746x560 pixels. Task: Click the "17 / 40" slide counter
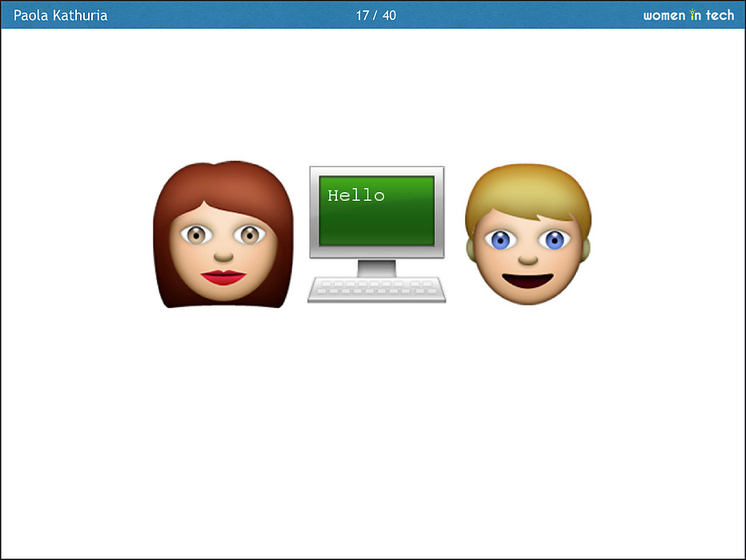[x=375, y=15]
